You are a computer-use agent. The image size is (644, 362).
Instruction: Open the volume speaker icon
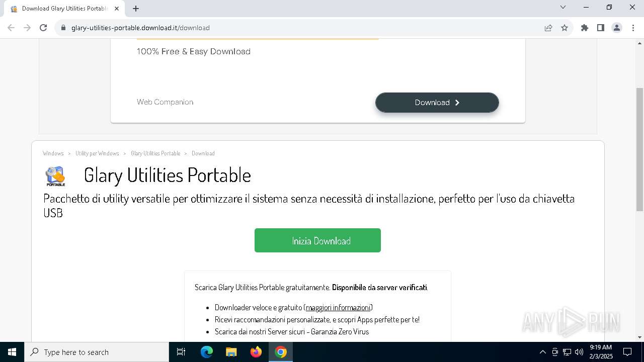[579, 352]
